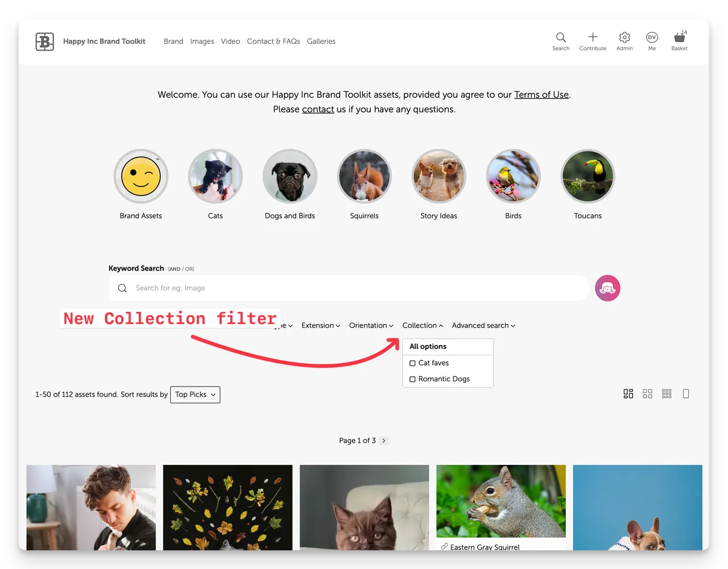Image resolution: width=728 pixels, height=569 pixels.
Task: Switch to the small nine-tile grid view
Action: point(667,394)
